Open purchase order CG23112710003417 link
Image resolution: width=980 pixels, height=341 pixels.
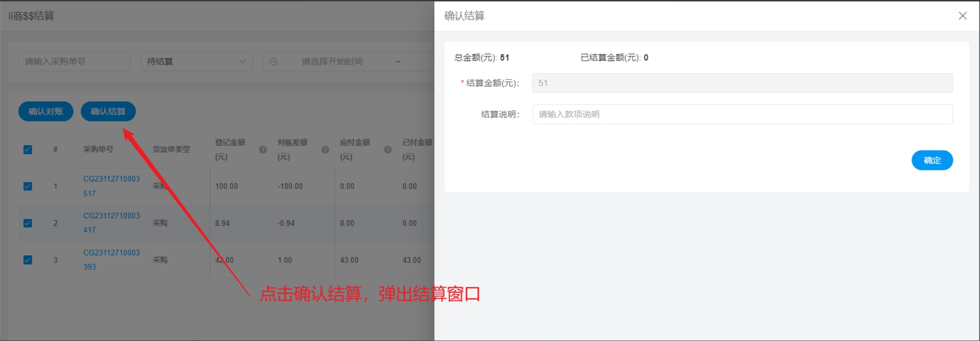[111, 216]
